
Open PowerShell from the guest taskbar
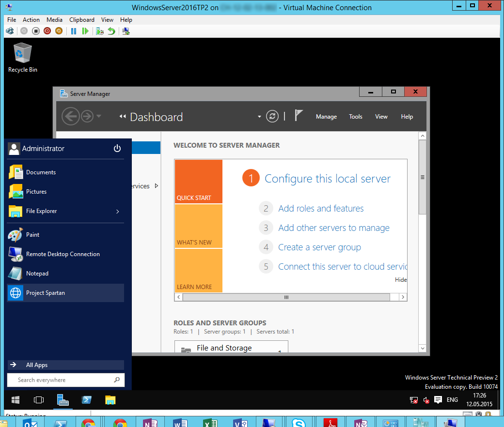pos(87,400)
